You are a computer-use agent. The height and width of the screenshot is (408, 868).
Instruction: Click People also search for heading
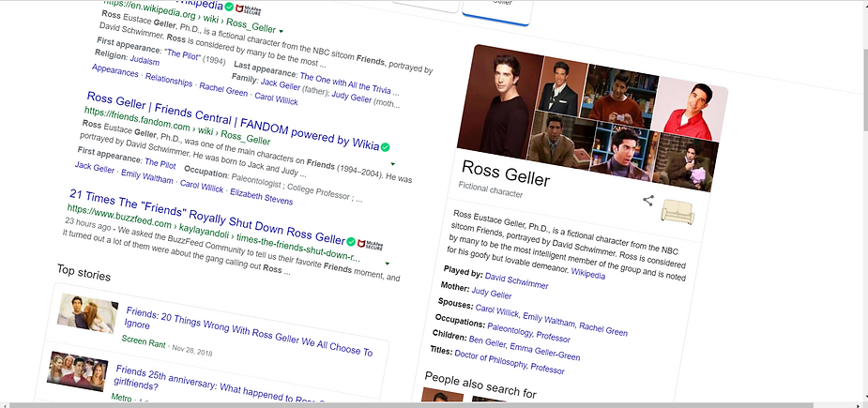click(480, 385)
